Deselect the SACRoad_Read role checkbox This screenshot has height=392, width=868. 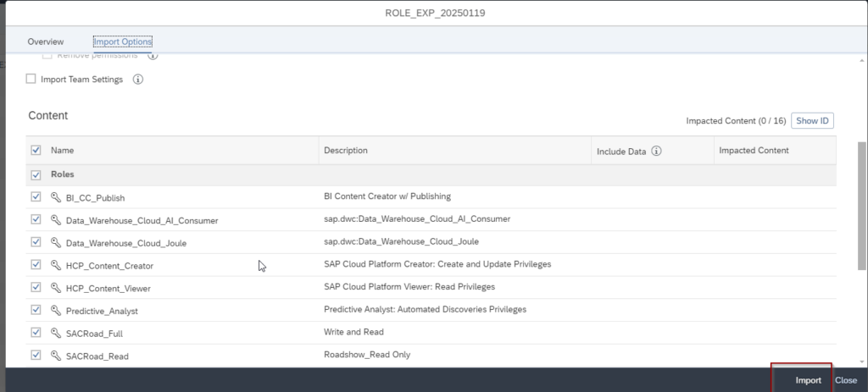click(x=36, y=356)
